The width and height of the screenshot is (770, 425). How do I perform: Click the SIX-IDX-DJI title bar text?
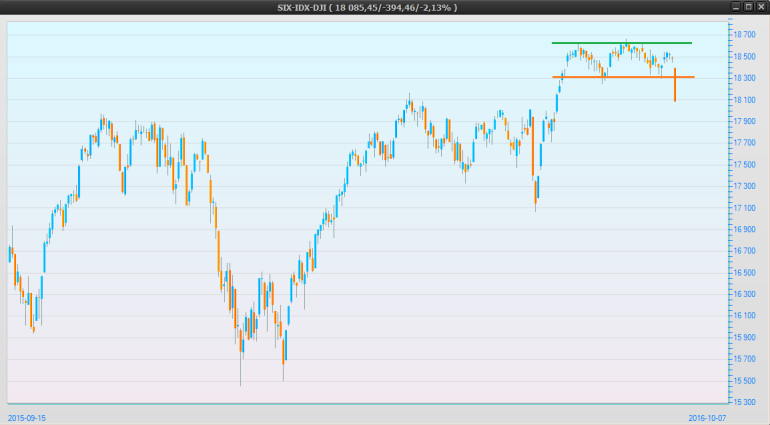tap(367, 7)
